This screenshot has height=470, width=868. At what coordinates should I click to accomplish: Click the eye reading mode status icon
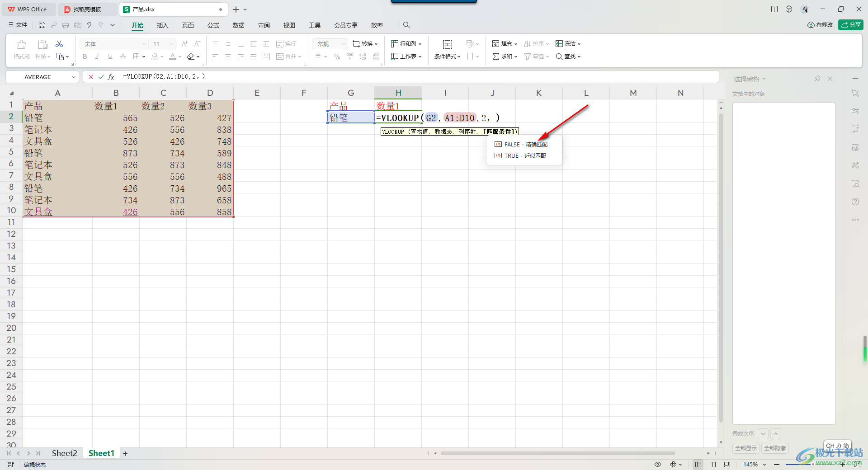(658, 465)
